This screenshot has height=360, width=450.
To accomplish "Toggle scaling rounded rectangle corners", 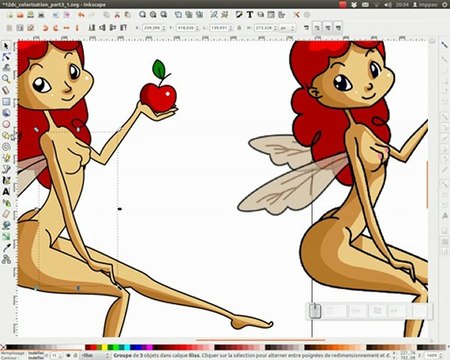I will click(x=317, y=28).
